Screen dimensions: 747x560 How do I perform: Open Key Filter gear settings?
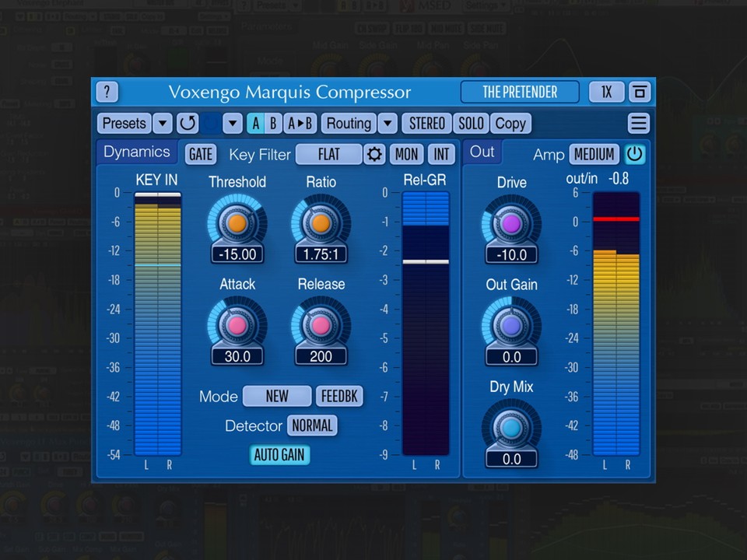tap(374, 154)
